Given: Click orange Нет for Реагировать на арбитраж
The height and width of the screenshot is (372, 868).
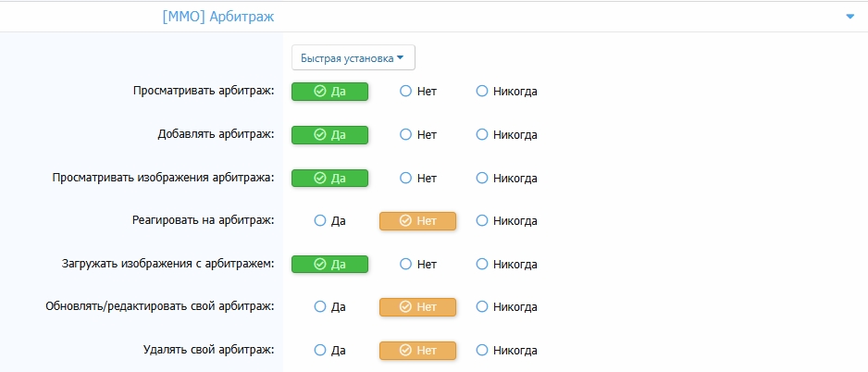Looking at the screenshot, I should (x=417, y=221).
